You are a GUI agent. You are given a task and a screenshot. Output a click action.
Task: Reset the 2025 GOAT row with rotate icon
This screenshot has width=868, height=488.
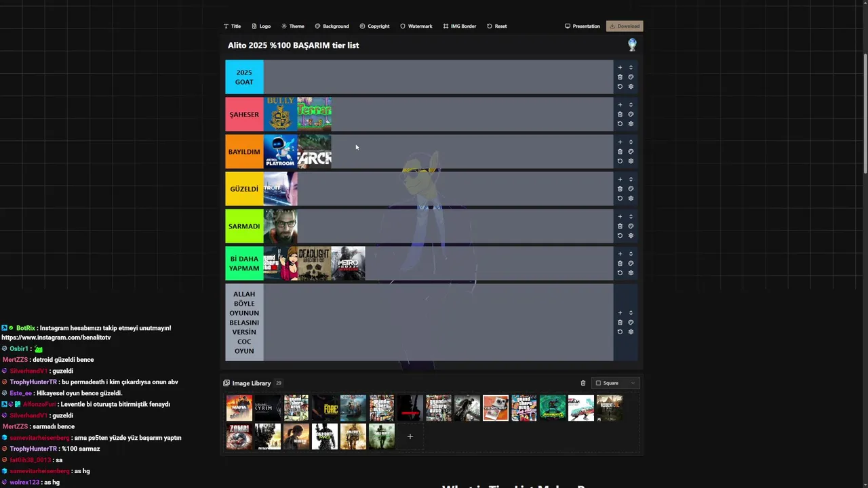[620, 86]
